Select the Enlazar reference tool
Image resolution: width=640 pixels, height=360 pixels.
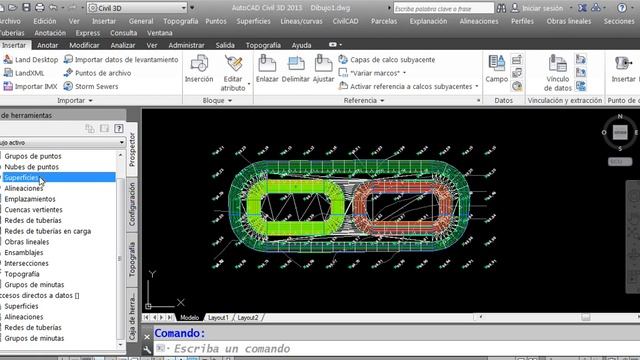click(267, 69)
